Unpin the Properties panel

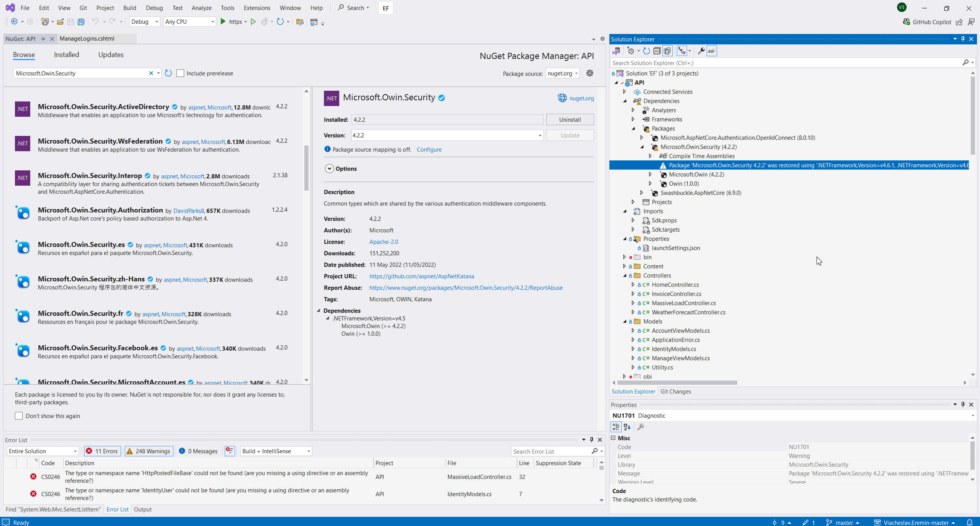962,405
